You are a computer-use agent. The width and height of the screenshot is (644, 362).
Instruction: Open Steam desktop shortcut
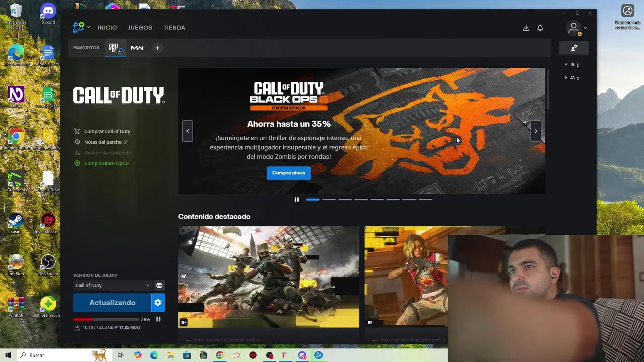[x=16, y=223]
